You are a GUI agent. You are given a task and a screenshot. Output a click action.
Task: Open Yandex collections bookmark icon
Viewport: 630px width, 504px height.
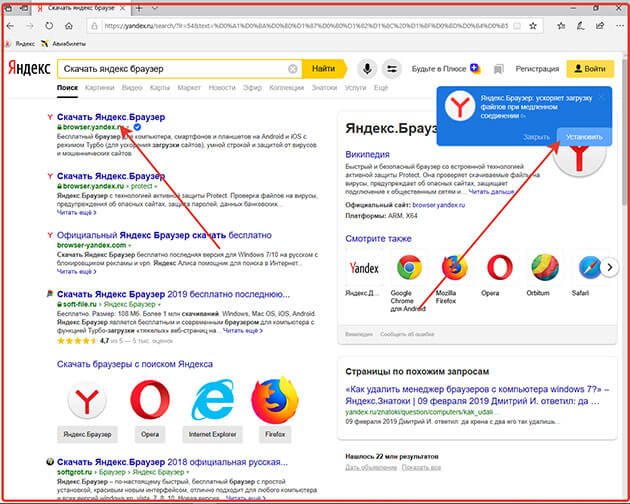pos(498,69)
